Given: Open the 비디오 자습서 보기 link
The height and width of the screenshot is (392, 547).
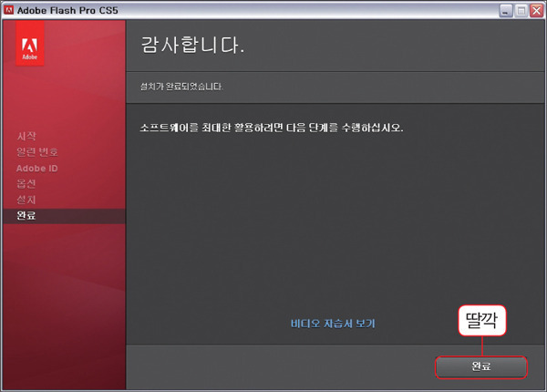Looking at the screenshot, I should pos(333,324).
